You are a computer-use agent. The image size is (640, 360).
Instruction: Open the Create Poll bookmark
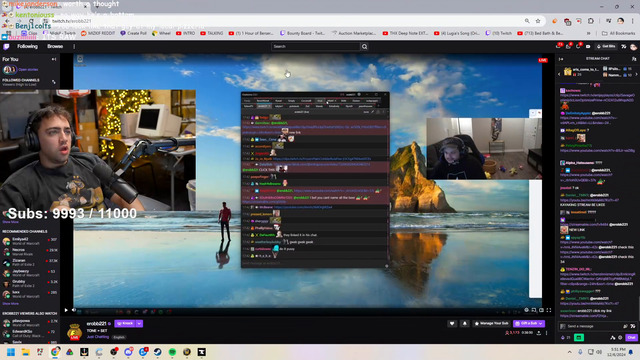click(x=133, y=33)
